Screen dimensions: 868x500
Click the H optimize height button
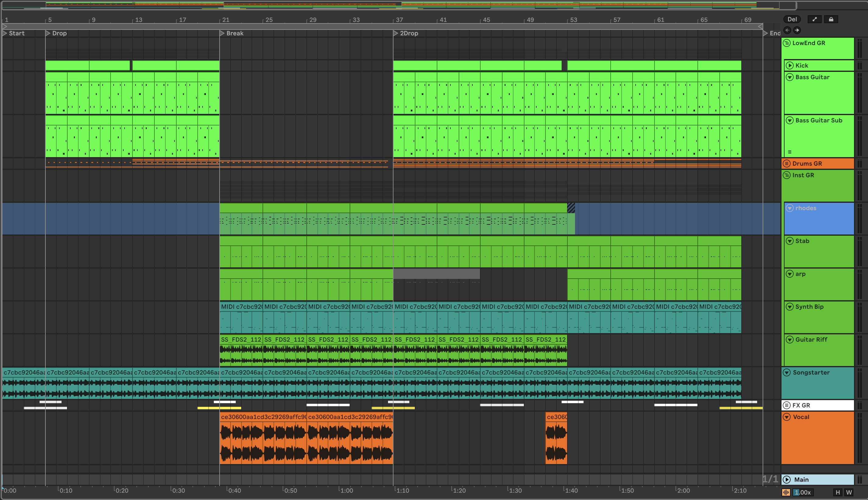point(838,492)
